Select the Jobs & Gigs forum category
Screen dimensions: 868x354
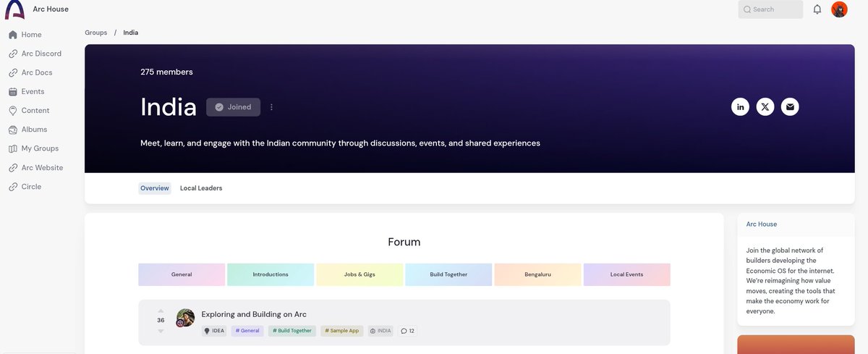point(359,275)
